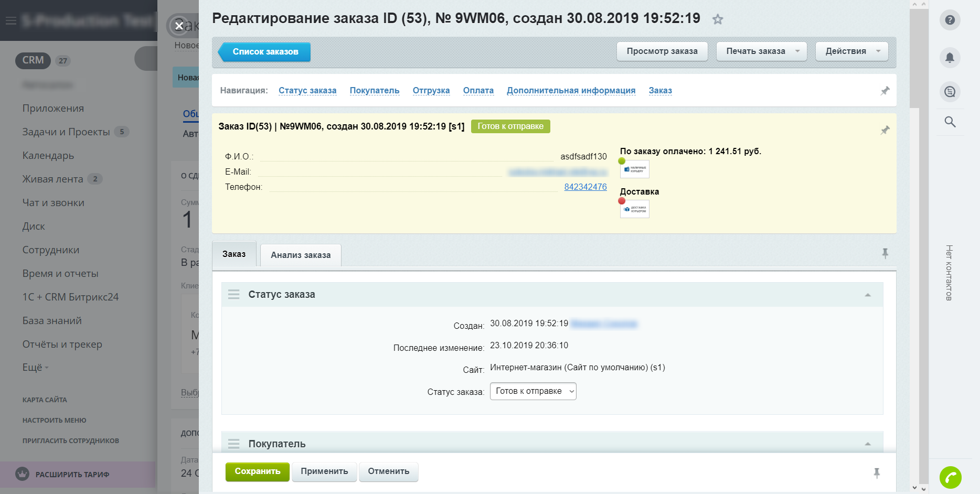Screen dimensions: 980x494
Task: Open the Статус заказа dropdown
Action: [x=533, y=391]
